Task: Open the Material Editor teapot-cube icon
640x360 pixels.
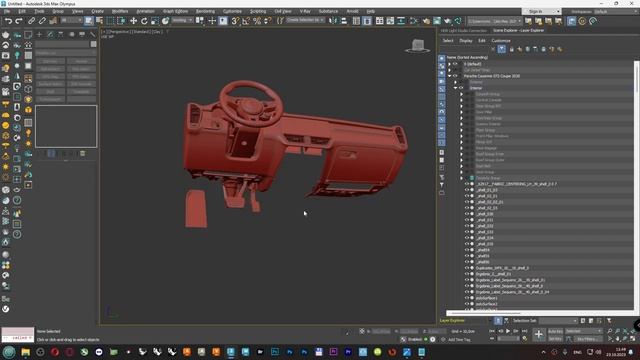Action: click(x=426, y=21)
